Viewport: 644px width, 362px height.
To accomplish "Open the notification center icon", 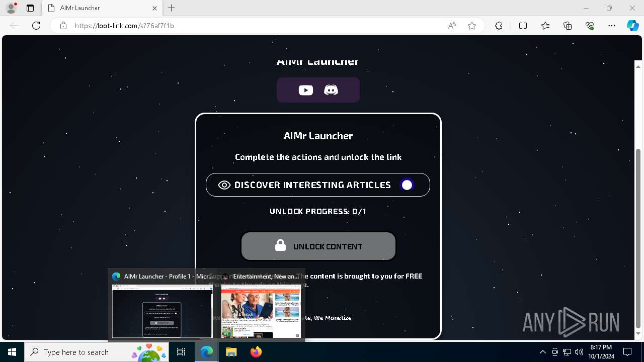I will (x=627, y=352).
